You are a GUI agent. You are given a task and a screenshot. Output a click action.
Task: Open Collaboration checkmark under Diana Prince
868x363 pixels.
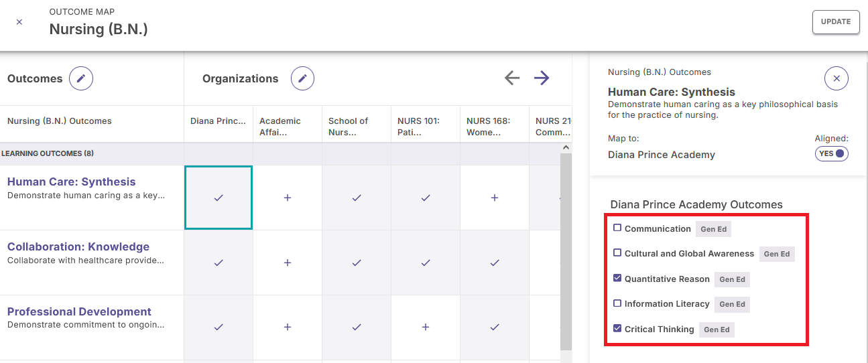[x=219, y=263]
